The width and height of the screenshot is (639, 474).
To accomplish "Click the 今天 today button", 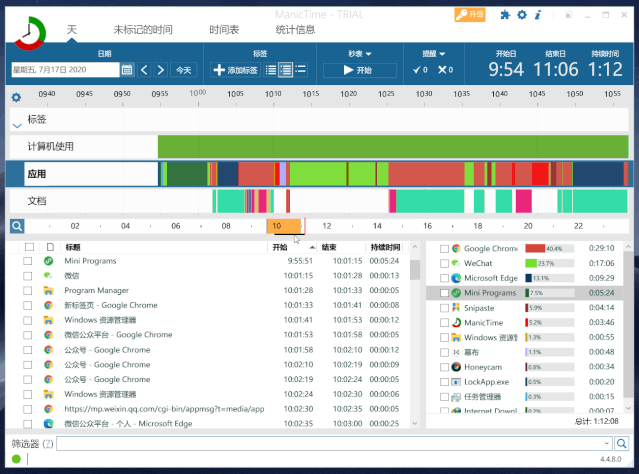I will (183, 70).
